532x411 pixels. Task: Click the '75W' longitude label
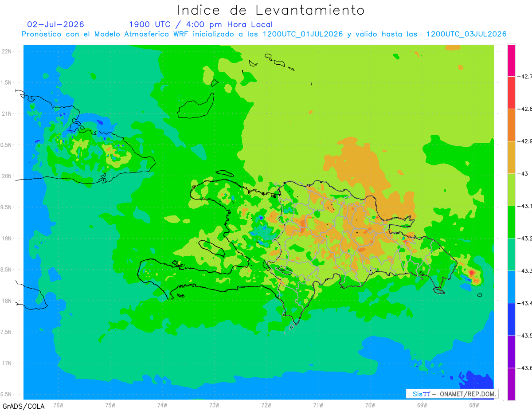pos(110,405)
